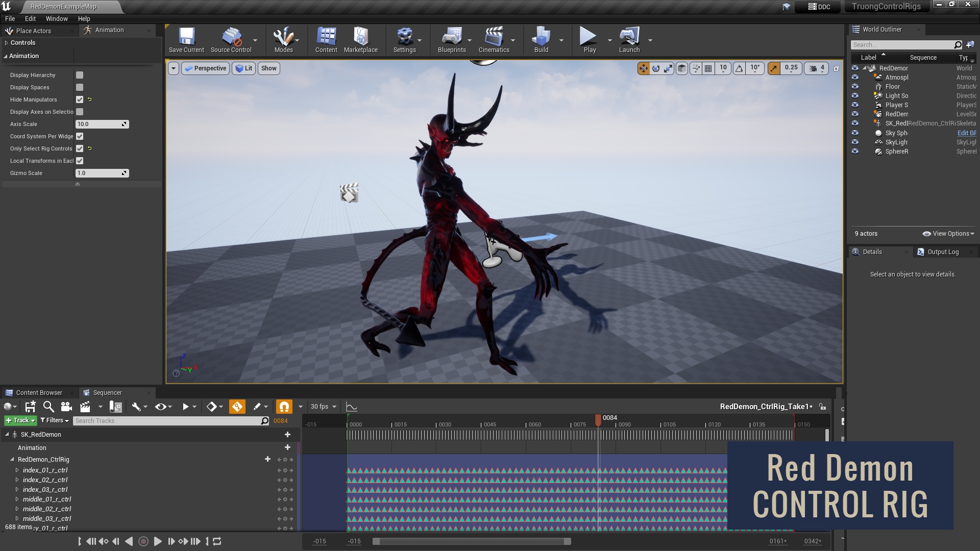This screenshot has width=980, height=551.
Task: Click the Edit BP link for the Sky Sphere
Action: point(966,133)
